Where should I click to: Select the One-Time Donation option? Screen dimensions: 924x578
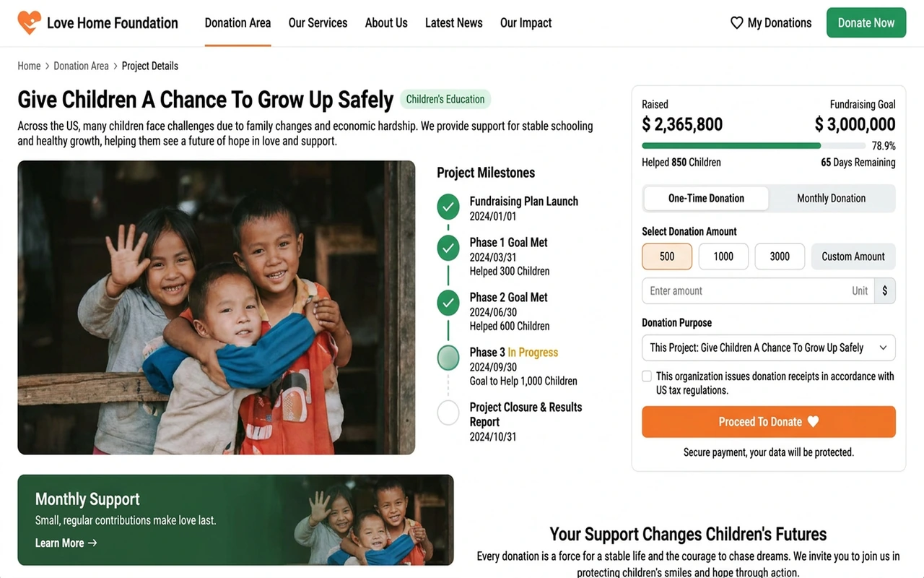[706, 198]
